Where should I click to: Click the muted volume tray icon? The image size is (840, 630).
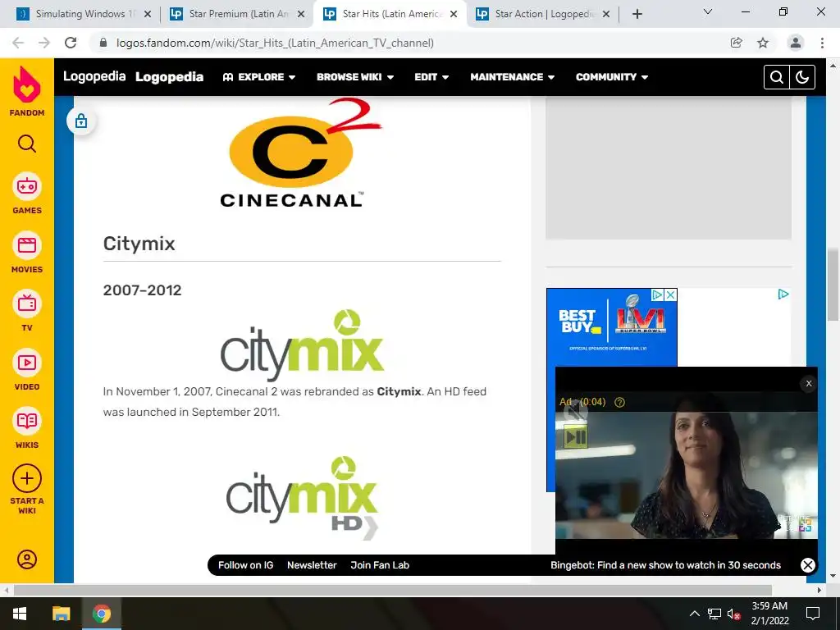coord(733,614)
